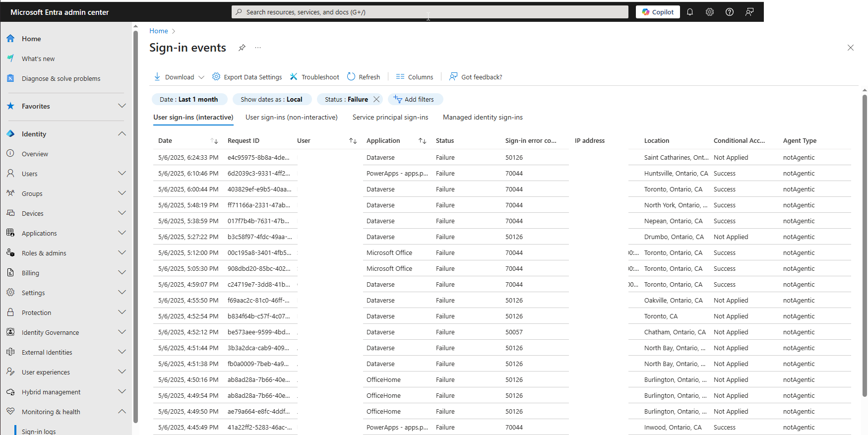
Task: Expand the Groups menu chevron
Action: 122,193
